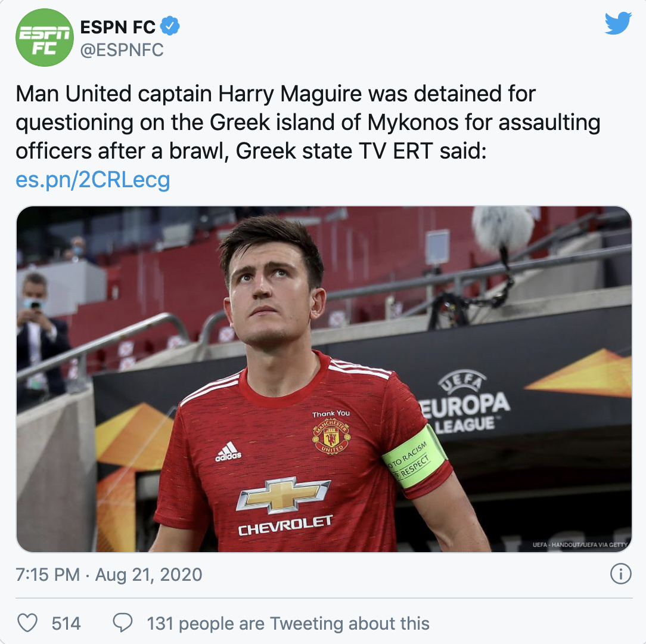Click the adidas logo on jersey
The width and height of the screenshot is (646, 644).
click(228, 453)
